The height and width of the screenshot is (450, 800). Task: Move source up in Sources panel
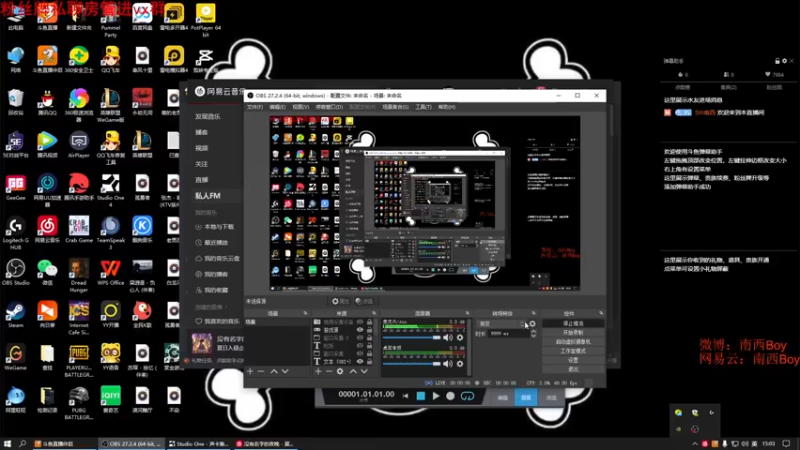(x=353, y=371)
